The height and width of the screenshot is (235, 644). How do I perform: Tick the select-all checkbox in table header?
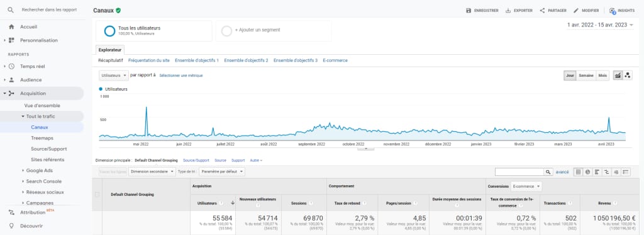coord(97,195)
